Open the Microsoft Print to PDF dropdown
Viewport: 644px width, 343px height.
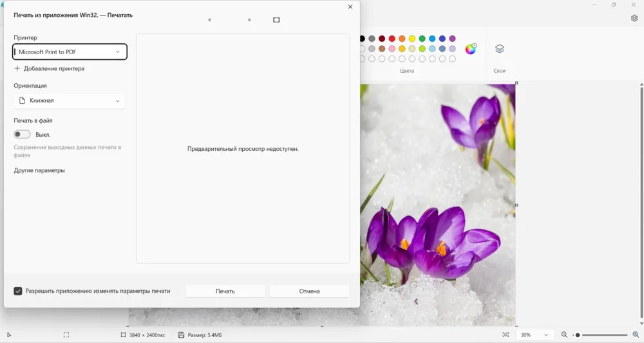pos(70,52)
